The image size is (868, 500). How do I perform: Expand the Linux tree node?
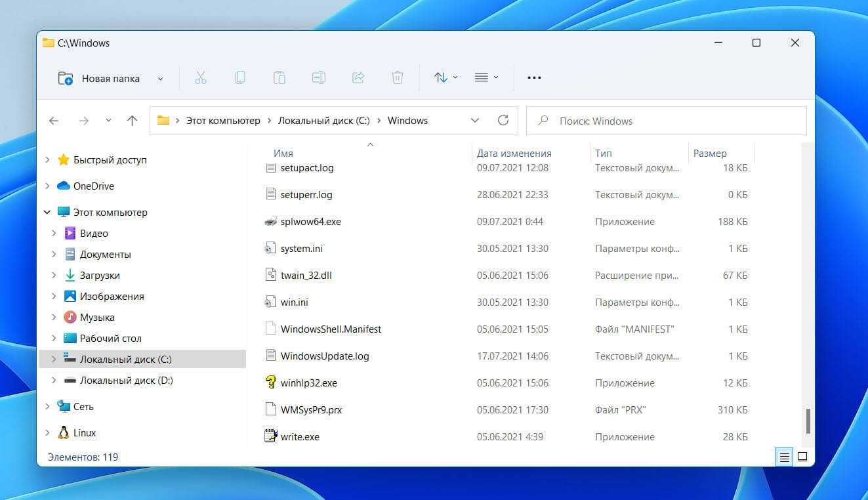click(47, 432)
